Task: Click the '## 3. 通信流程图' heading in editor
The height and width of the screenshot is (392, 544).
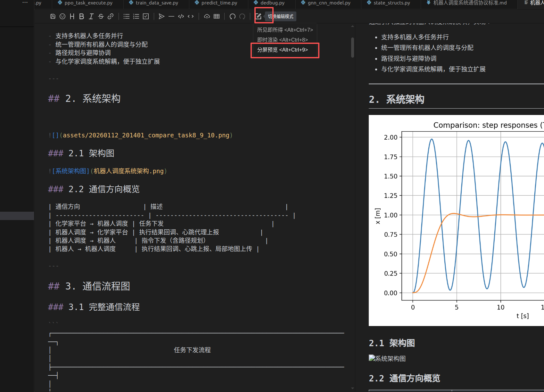Action: [x=89, y=286]
